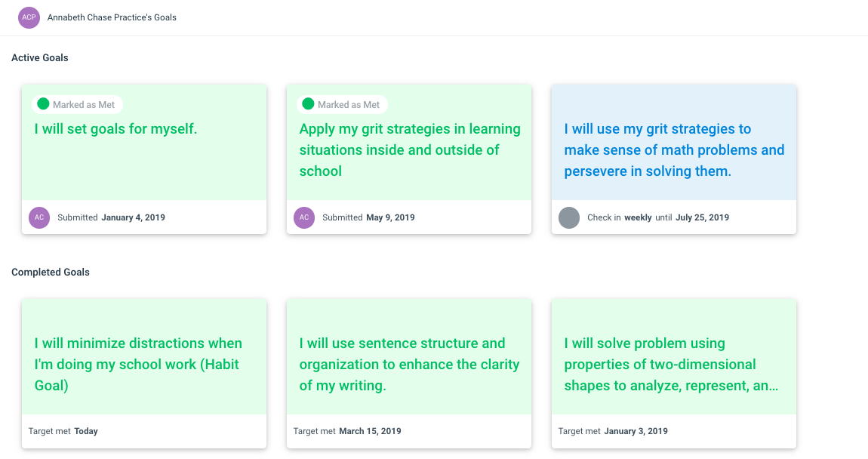Click 'Marked as Met' badge on first card
This screenshot has width=868, height=459.
tap(78, 105)
